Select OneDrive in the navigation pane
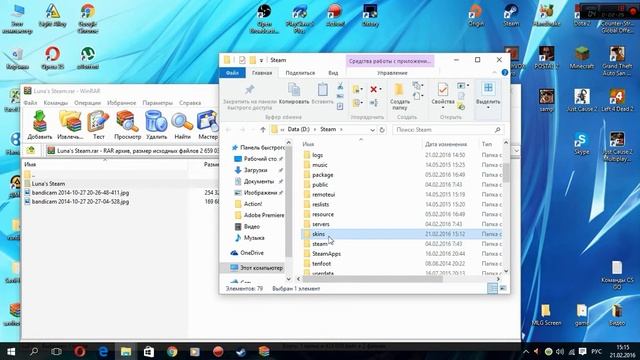Image resolution: width=640 pixels, height=360 pixels. click(252, 253)
